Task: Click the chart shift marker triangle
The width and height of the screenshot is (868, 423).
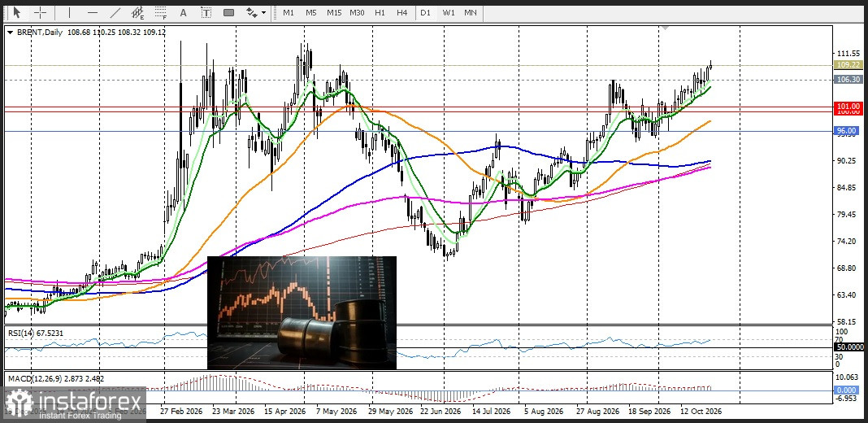Action: [666, 27]
